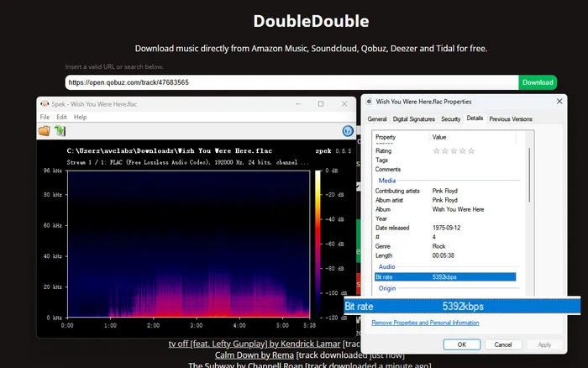Select the Details tab
The width and height of the screenshot is (588, 368).
tap(475, 118)
